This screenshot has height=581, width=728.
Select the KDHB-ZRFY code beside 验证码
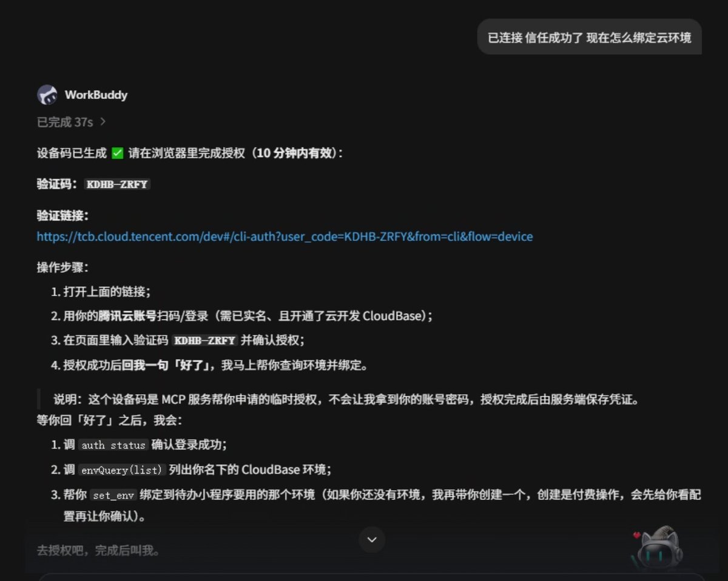pyautogui.click(x=117, y=184)
